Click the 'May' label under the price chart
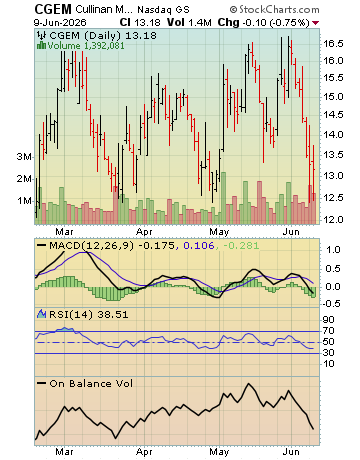Screen dimensions: 360x460 (x=219, y=231)
